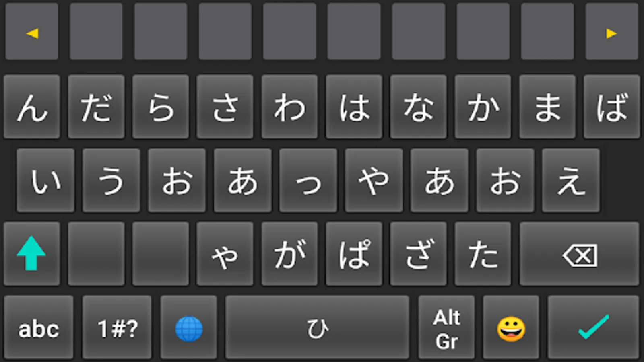Open the globe language switcher
Viewport: 644px width, 362px height.
(189, 327)
